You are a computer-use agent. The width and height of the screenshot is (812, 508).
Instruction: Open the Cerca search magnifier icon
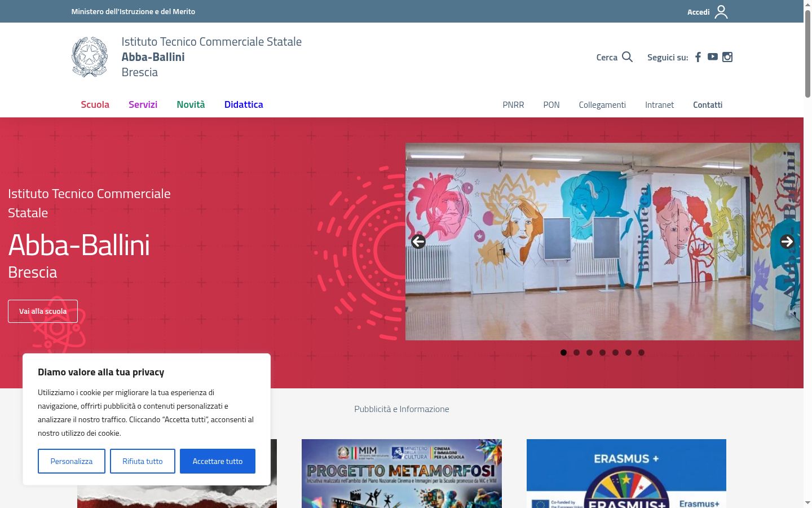(627, 56)
